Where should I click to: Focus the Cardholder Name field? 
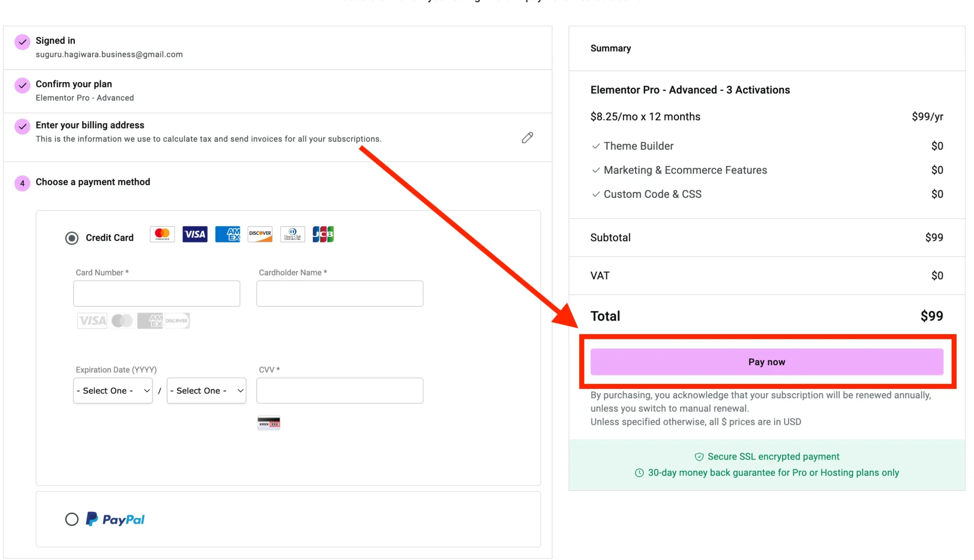click(340, 294)
